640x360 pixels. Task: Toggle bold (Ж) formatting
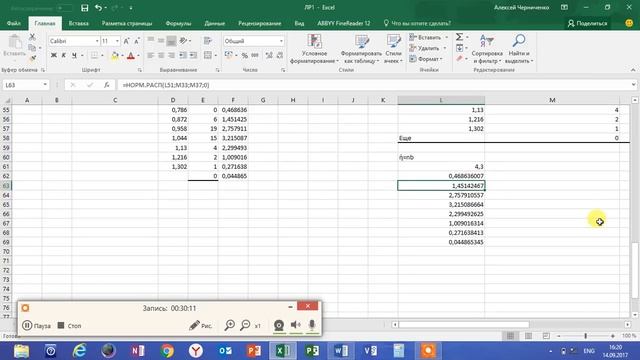click(x=53, y=55)
